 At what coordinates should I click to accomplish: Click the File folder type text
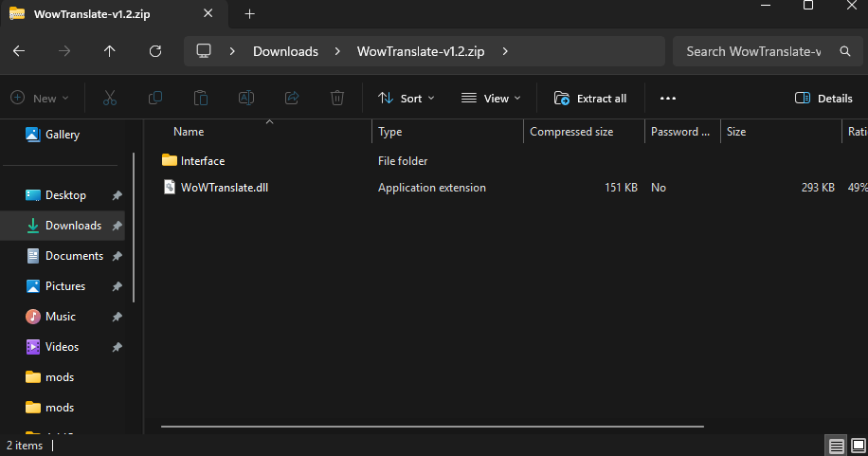[x=403, y=160]
